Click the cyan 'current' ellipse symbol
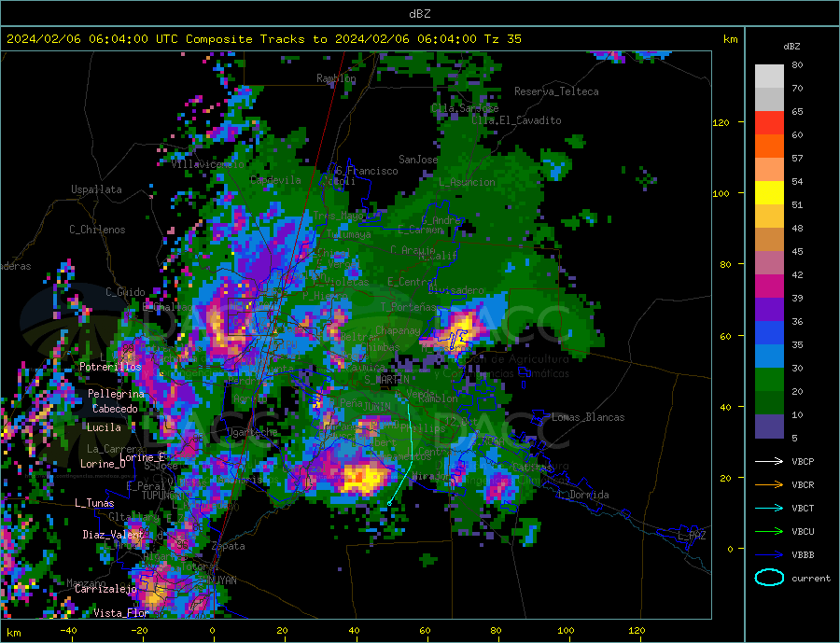The width and height of the screenshot is (840, 643). point(769,578)
